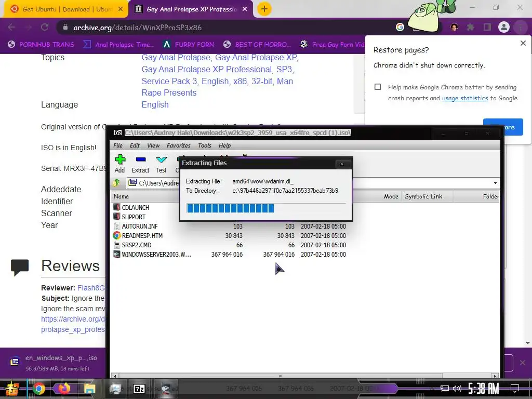The width and height of the screenshot is (532, 399).
Task: Click the WINDOWSSERVER2003 executable file icon
Action: coord(117,254)
